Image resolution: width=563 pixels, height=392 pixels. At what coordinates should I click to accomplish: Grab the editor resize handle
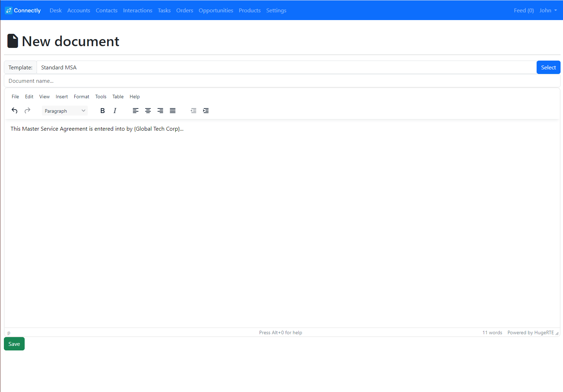coord(557,333)
